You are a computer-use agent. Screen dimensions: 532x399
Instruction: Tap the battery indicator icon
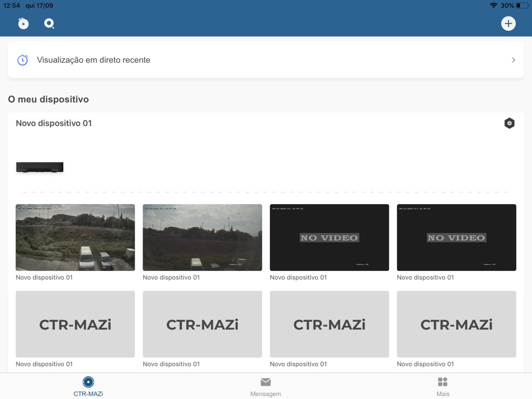[522, 5]
